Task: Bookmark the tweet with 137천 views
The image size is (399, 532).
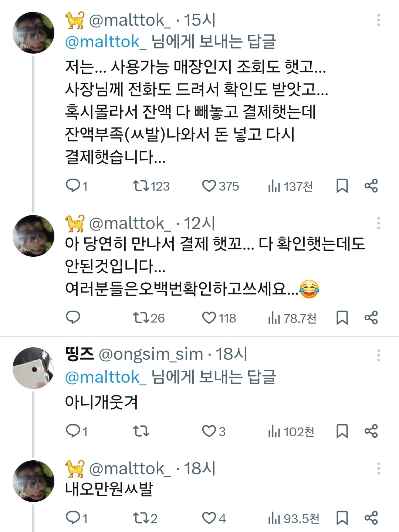Action: click(x=342, y=186)
